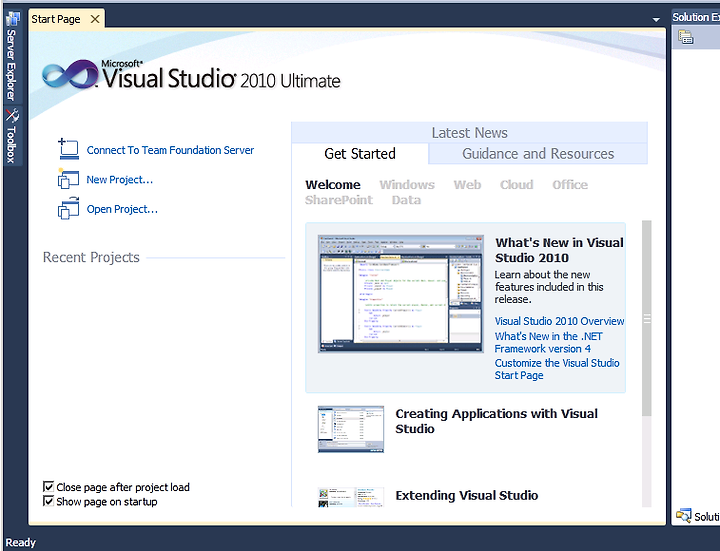This screenshot has width=720, height=551.
Task: Click Extending Visual Studio heading
Action: point(467,495)
